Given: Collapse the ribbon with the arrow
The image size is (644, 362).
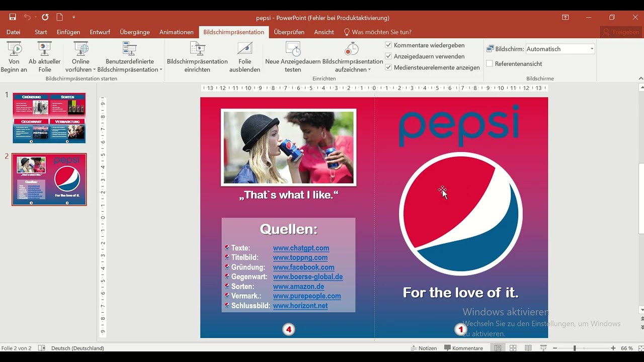Looking at the screenshot, I should (640, 78).
